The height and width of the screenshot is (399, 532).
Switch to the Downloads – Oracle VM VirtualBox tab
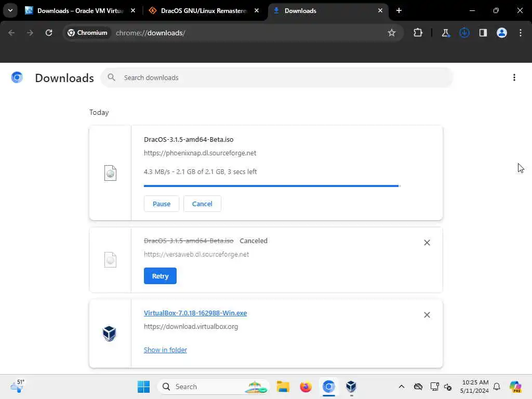[x=80, y=10]
